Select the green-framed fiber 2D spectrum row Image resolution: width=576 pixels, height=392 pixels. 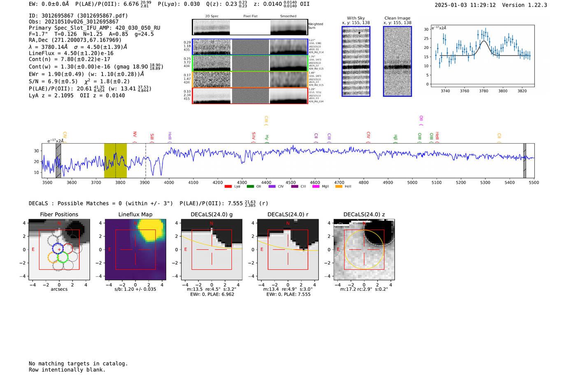pyautogui.click(x=250, y=63)
